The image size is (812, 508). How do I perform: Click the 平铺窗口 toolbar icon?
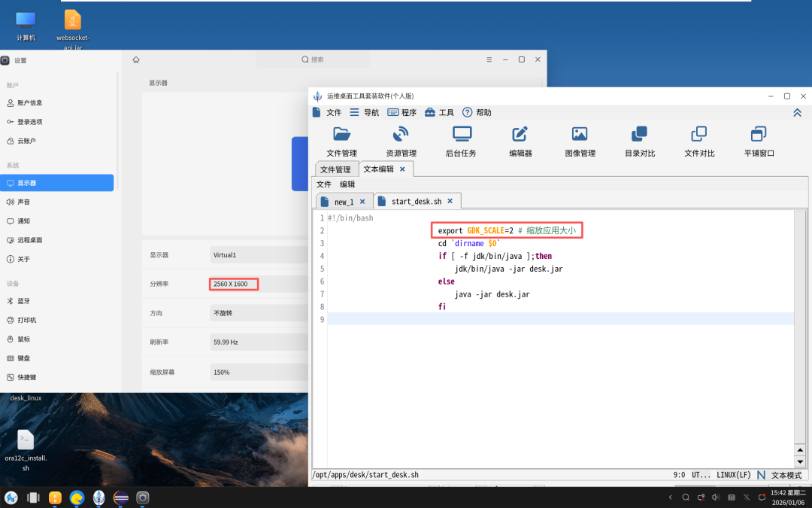(x=759, y=141)
